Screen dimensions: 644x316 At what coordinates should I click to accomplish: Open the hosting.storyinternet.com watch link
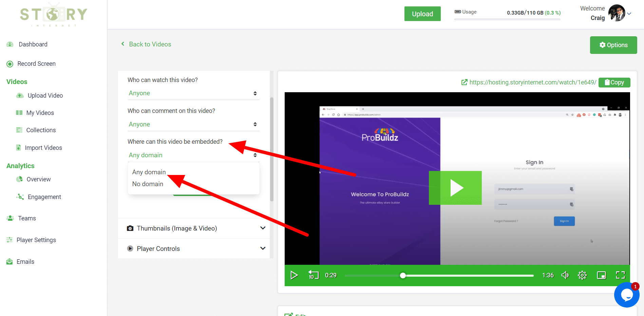(x=533, y=82)
